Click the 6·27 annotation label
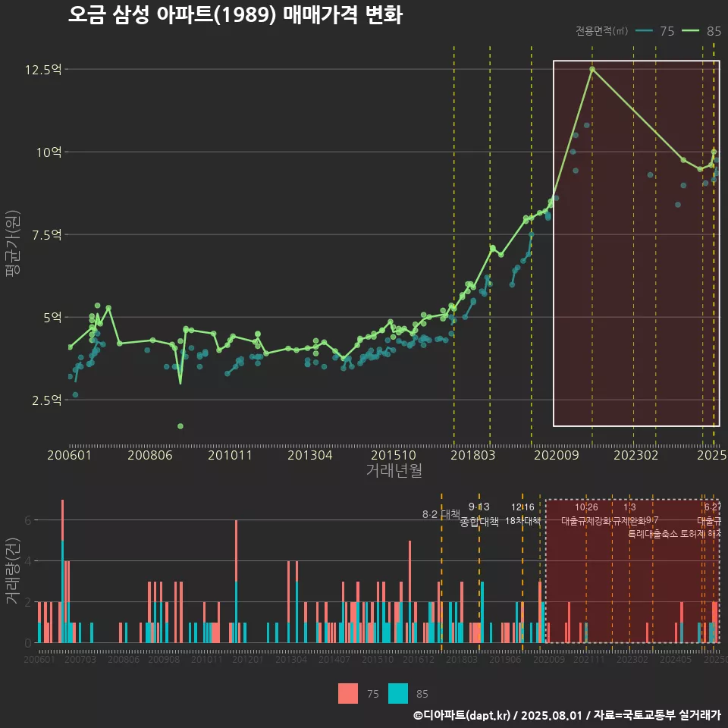Screen dimensions: 728x728 click(x=713, y=507)
